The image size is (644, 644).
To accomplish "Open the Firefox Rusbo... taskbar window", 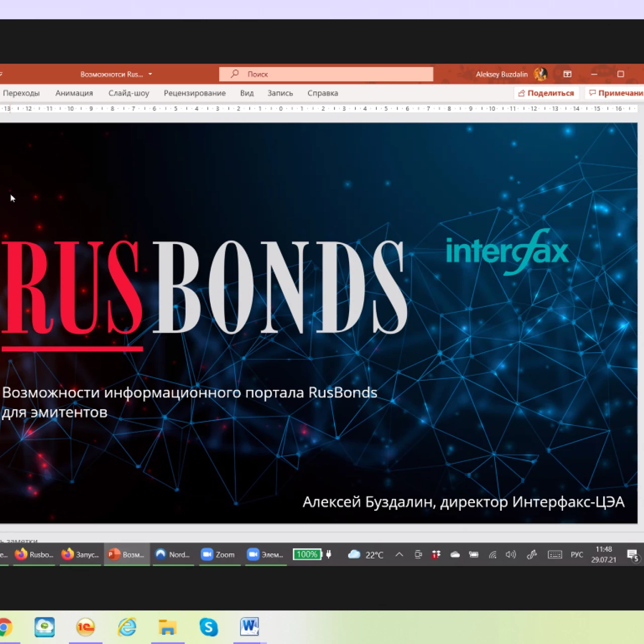I will (x=34, y=554).
